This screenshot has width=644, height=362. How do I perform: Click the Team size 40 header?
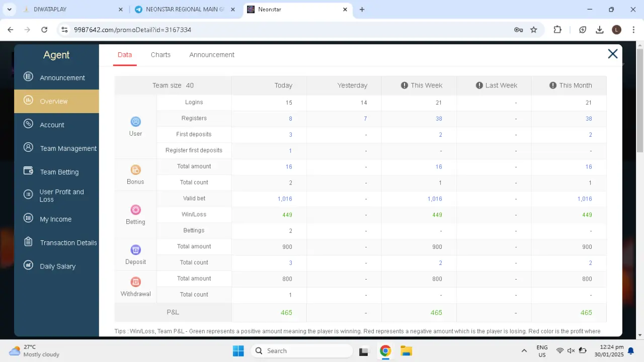173,85
